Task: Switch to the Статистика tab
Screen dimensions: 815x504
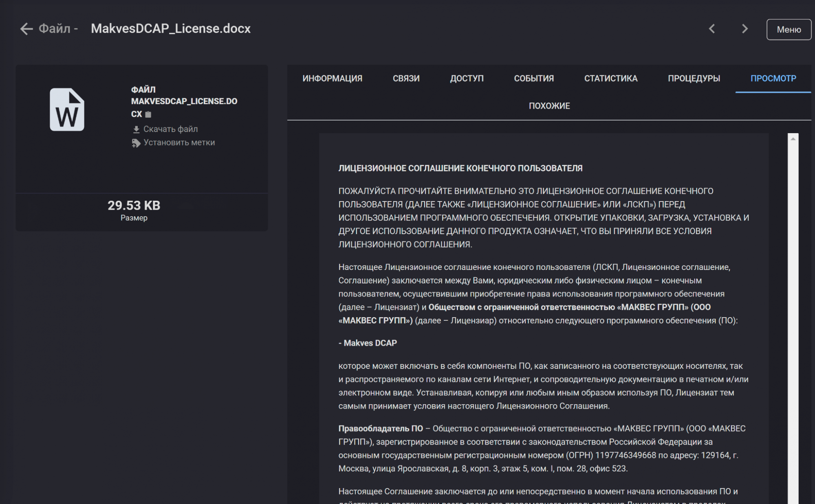Action: 610,78
